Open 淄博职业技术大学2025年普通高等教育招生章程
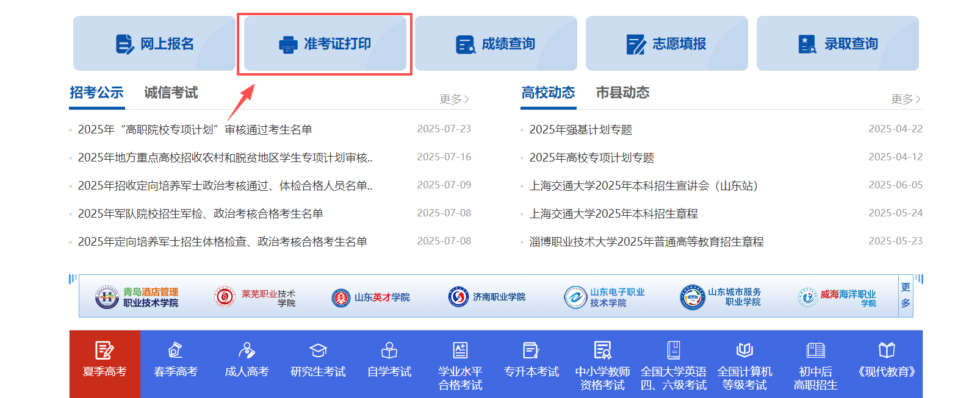This screenshot has height=398, width=980. [647, 242]
